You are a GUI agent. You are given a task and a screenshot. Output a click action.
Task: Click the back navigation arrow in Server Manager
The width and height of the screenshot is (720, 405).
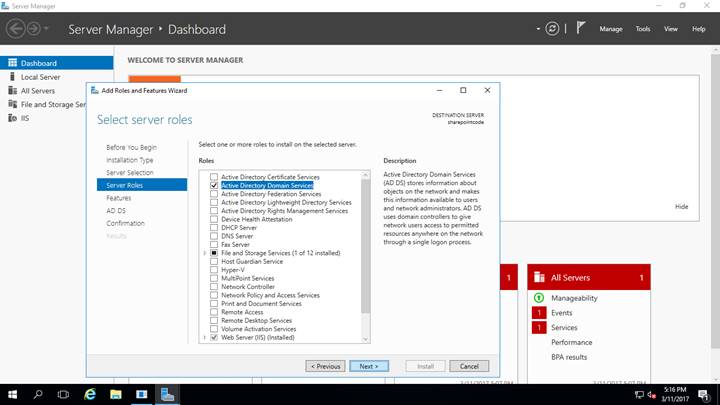pyautogui.click(x=16, y=28)
